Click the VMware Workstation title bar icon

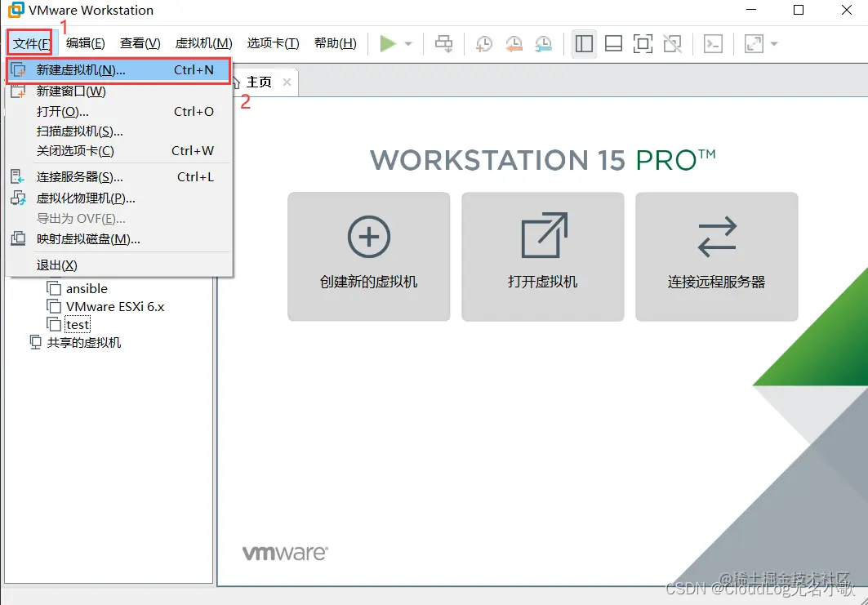[x=16, y=10]
